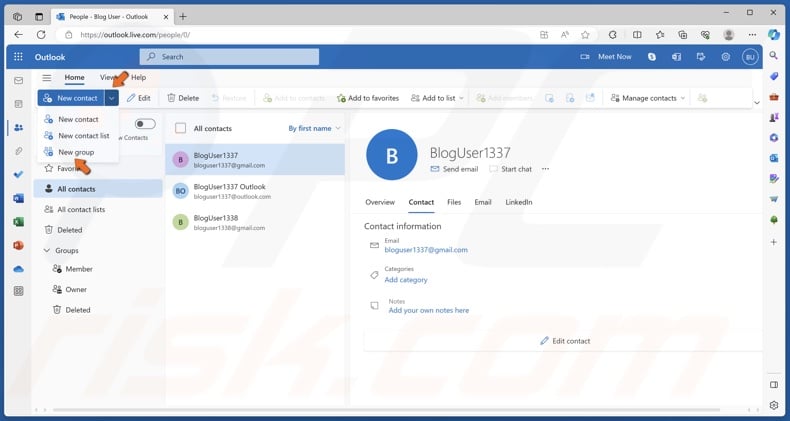
Task: Click the Add category link
Action: pos(406,279)
